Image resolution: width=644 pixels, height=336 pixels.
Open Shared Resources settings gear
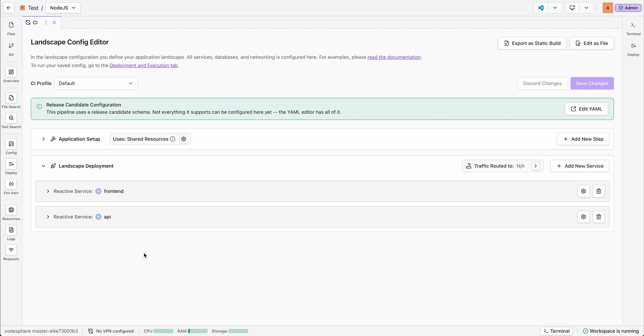click(x=184, y=139)
